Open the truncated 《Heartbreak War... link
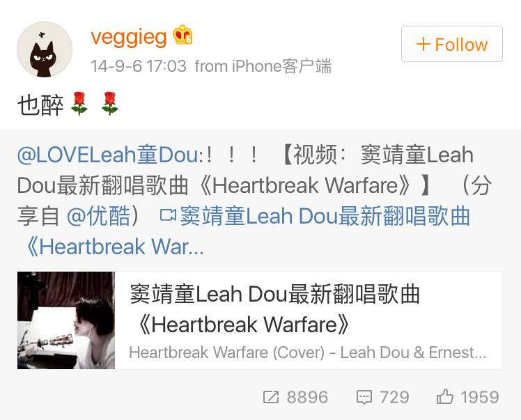Image resolution: width=521 pixels, height=420 pixels. click(113, 247)
